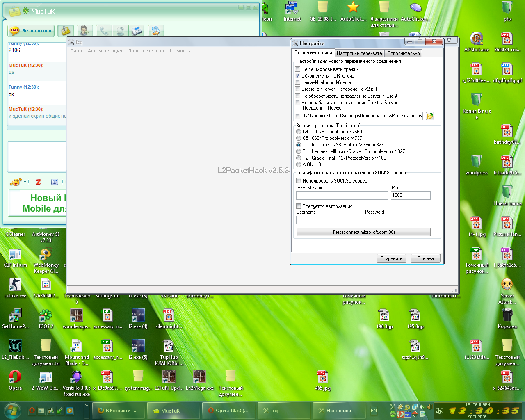The image size is (525, 420).
Task: Click the red Z icon in chat input toolbar
Action: point(38,182)
